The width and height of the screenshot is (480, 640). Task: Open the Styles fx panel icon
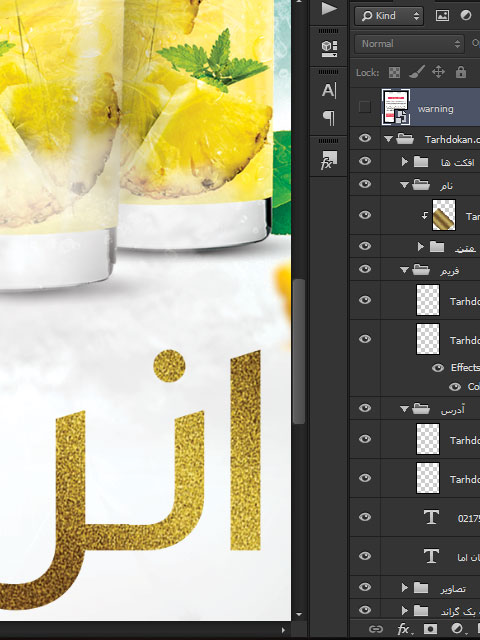[x=329, y=160]
